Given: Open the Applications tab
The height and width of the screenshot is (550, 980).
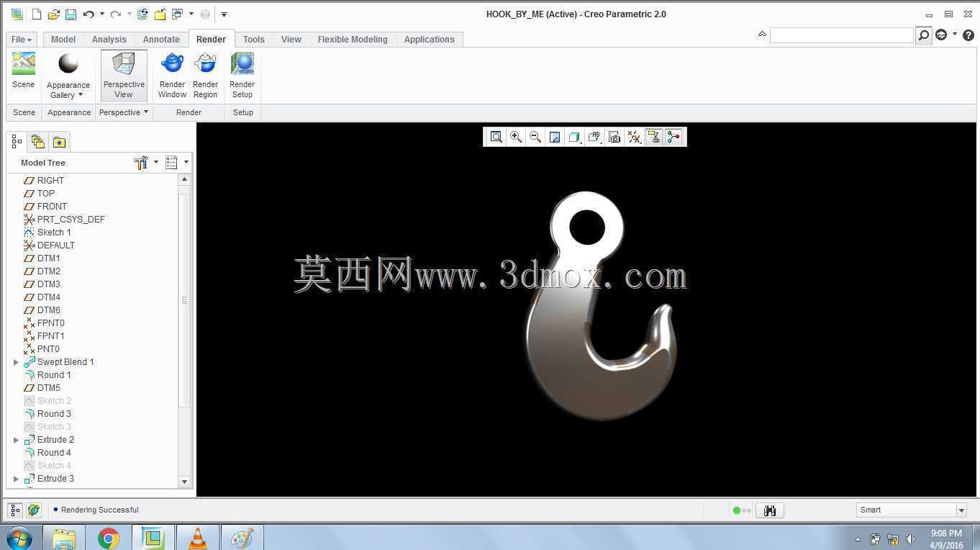Looking at the screenshot, I should (430, 40).
